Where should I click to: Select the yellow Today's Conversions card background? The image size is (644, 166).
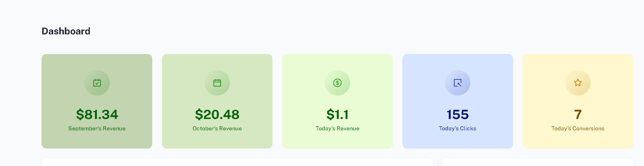(578, 101)
